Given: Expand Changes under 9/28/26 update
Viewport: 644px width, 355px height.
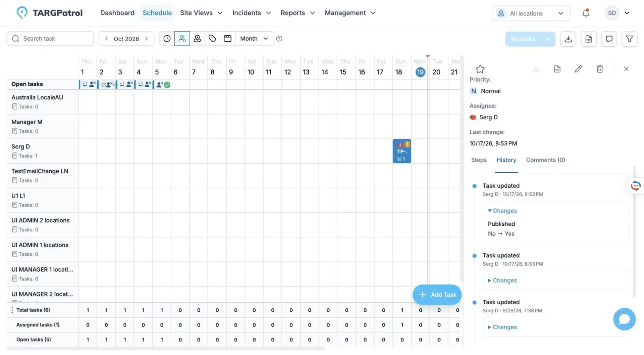Looking at the screenshot, I should pos(502,327).
